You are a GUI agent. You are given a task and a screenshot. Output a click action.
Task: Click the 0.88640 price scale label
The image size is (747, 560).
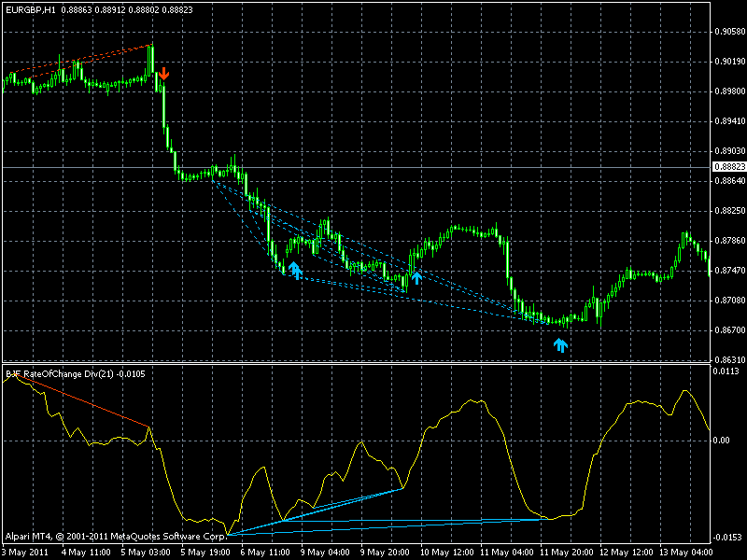click(730, 181)
